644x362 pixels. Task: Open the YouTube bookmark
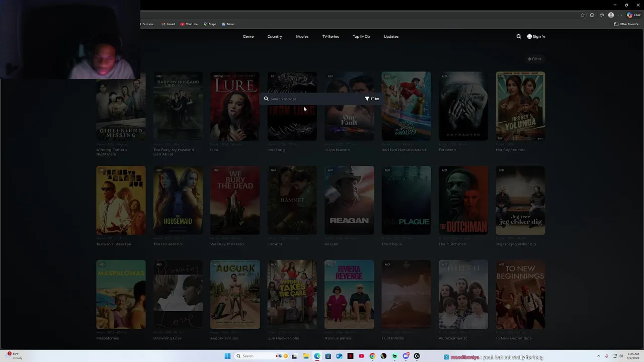pos(189,24)
